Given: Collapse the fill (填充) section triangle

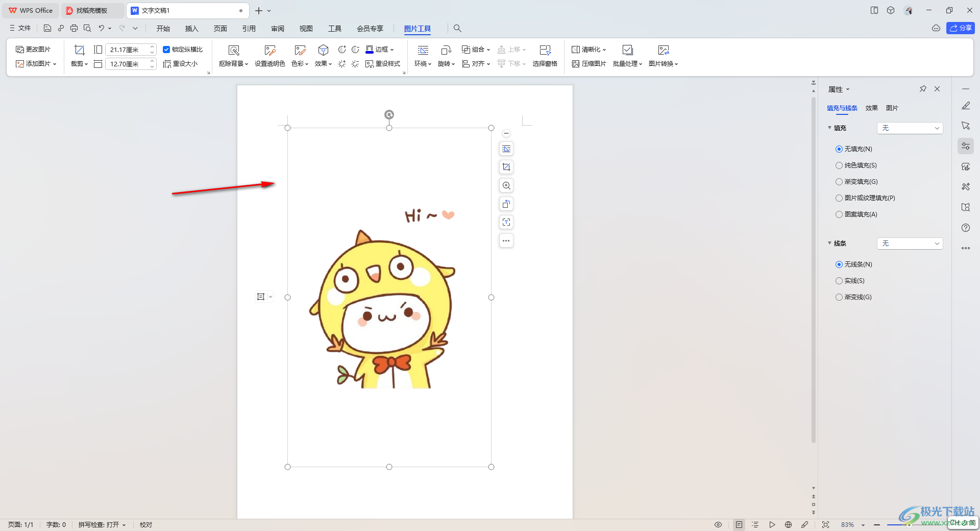Looking at the screenshot, I should pyautogui.click(x=829, y=128).
